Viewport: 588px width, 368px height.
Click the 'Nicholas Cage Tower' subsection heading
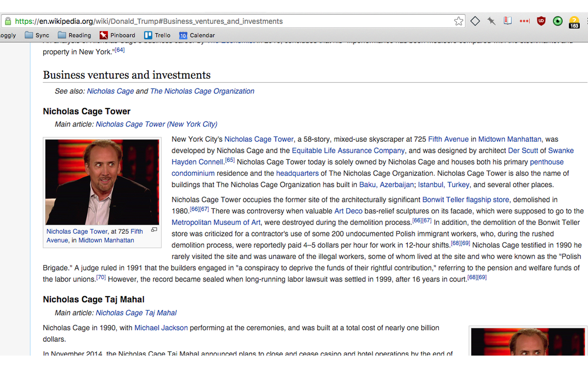point(87,111)
